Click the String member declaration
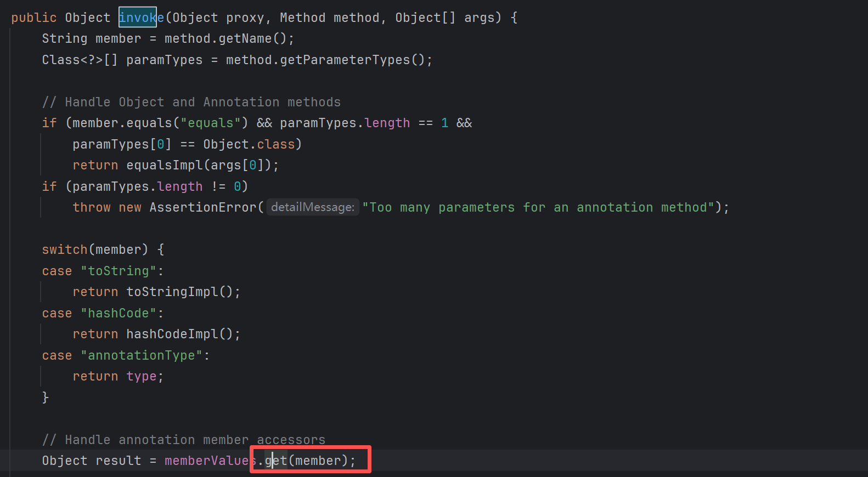 (x=92, y=39)
